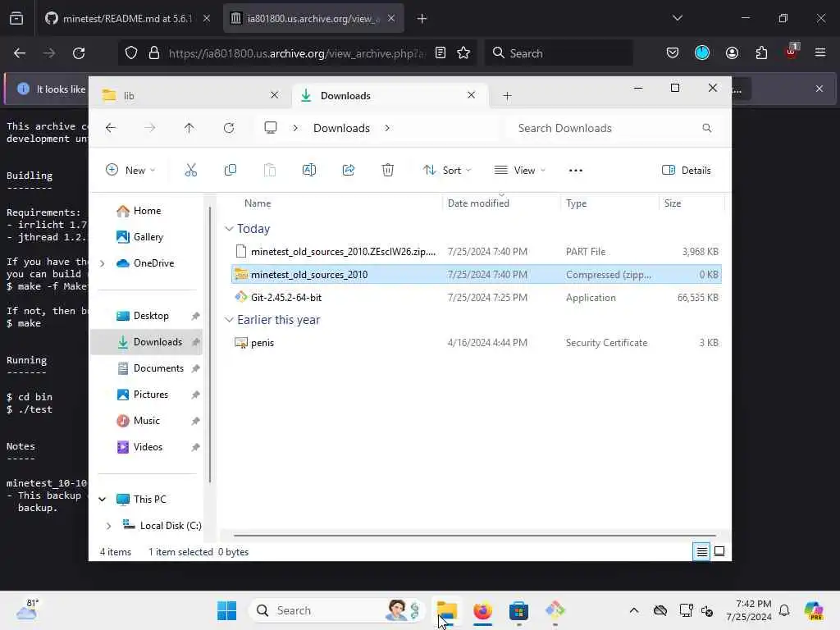Viewport: 840px width, 630px height.
Task: Select the ia801800.us.archive.org Firefox tab
Action: pos(314,18)
